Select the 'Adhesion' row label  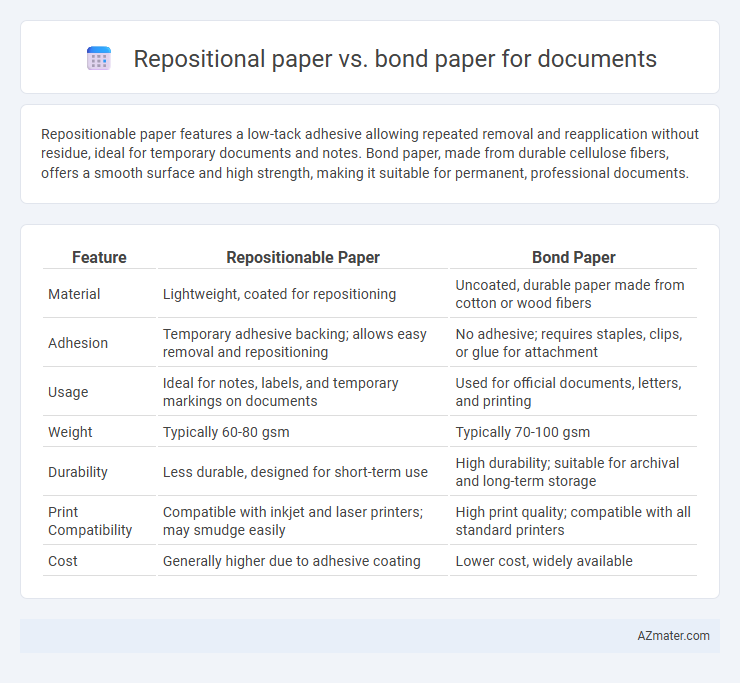(78, 343)
